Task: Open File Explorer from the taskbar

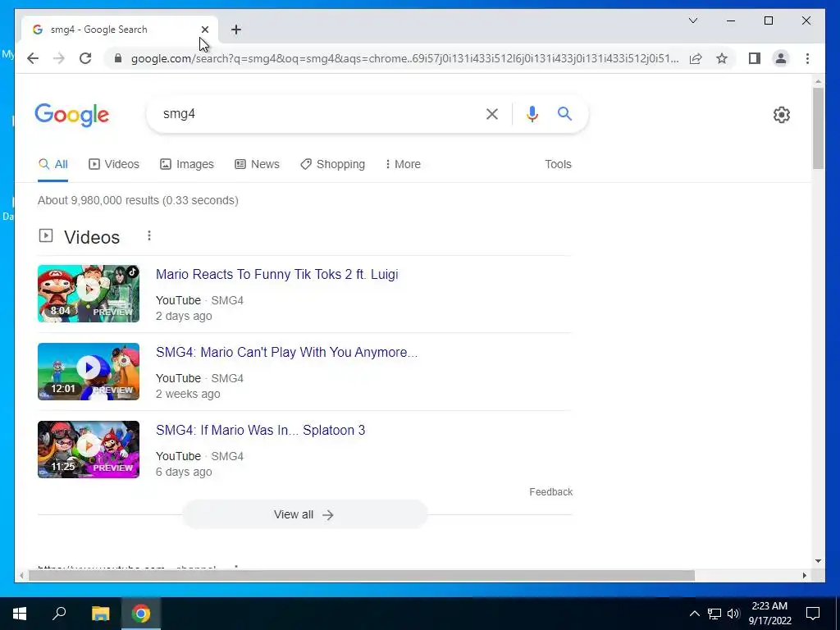Action: click(x=100, y=614)
